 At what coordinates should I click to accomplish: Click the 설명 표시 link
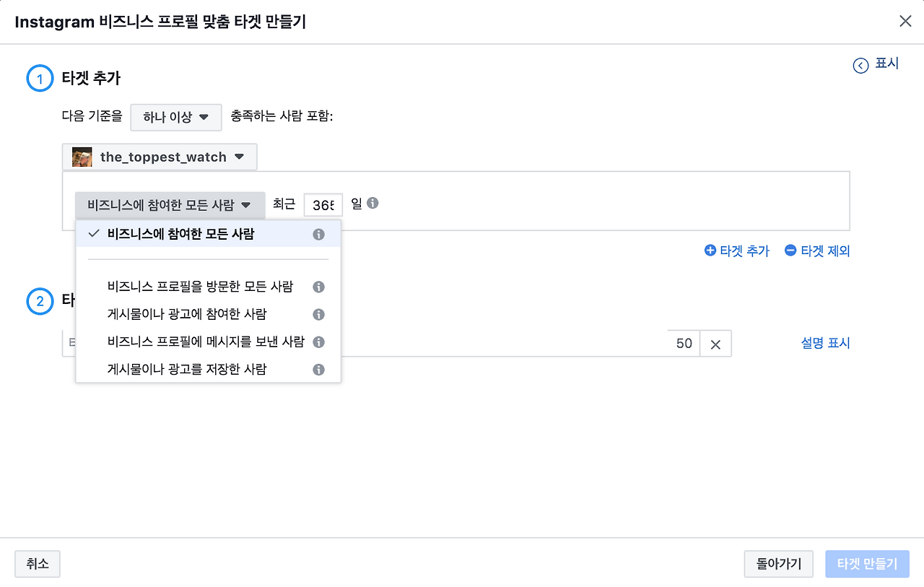coord(825,343)
